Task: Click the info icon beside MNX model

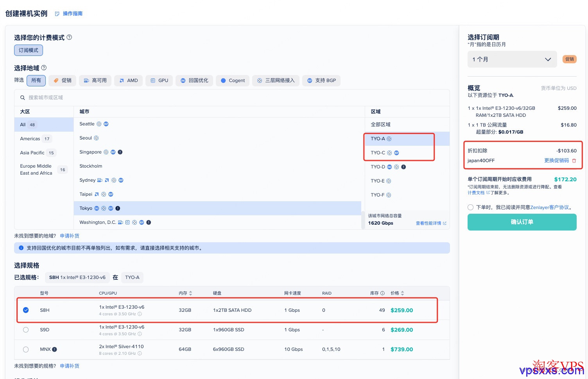Action: click(55, 349)
